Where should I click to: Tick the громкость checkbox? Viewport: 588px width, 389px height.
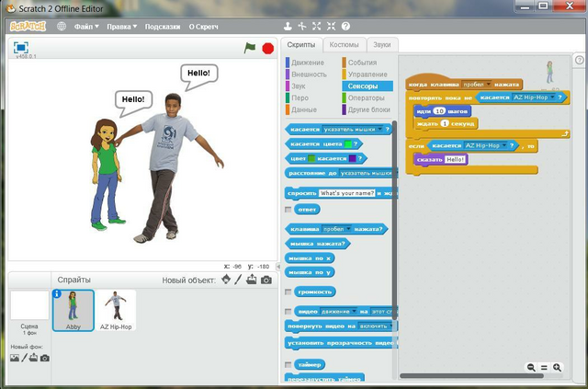pyautogui.click(x=288, y=292)
